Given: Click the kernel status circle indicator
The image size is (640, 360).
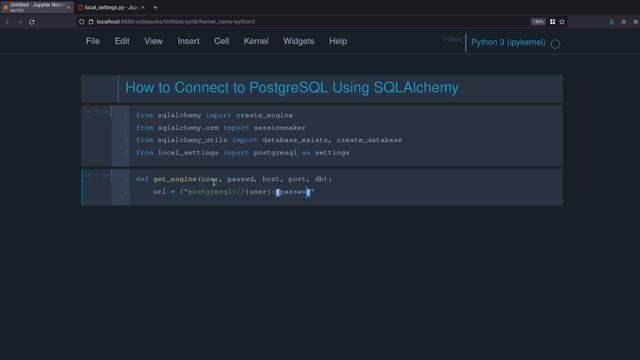Looking at the screenshot, I should tap(555, 44).
